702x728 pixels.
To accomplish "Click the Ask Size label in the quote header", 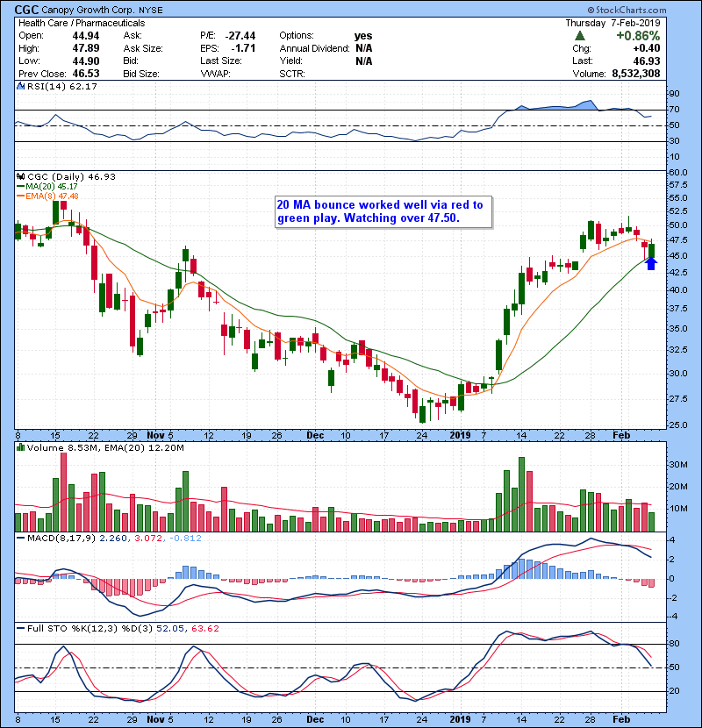I will (x=143, y=48).
